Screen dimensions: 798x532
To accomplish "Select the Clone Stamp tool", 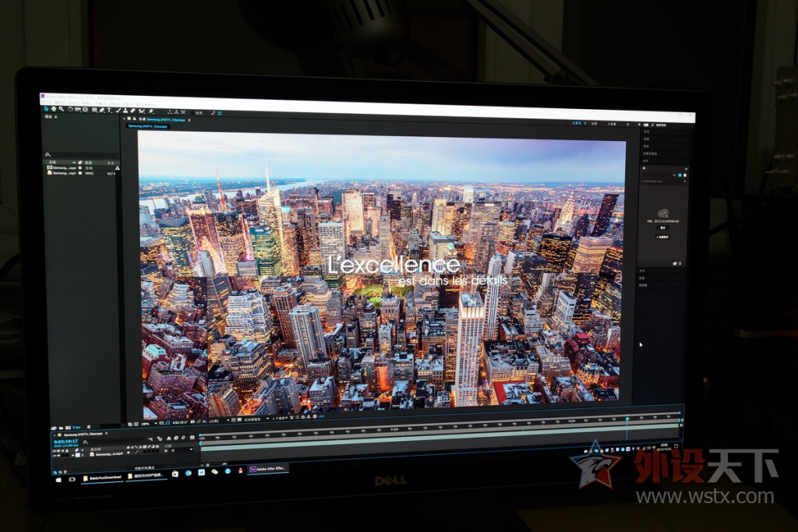I will [x=125, y=111].
